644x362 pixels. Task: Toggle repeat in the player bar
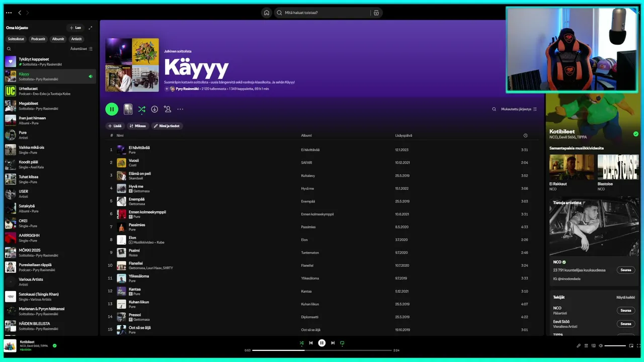point(342,343)
